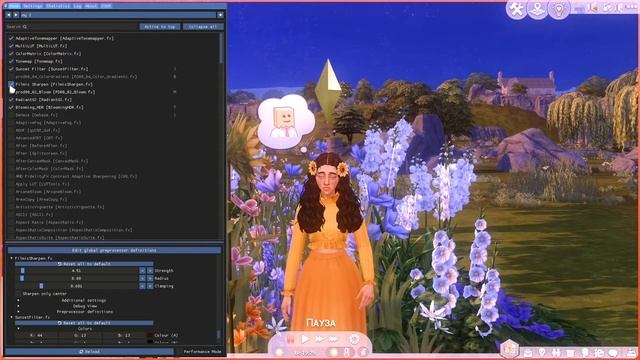This screenshot has width=640, height=360.
Task: Open the Colour (A) color swatch
Action: (150, 335)
